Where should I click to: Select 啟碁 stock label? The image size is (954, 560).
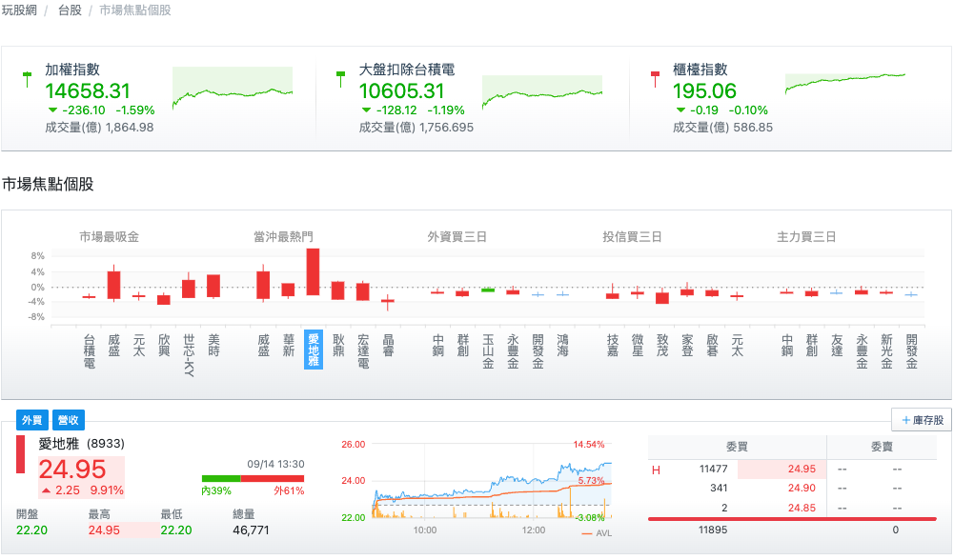click(x=713, y=346)
